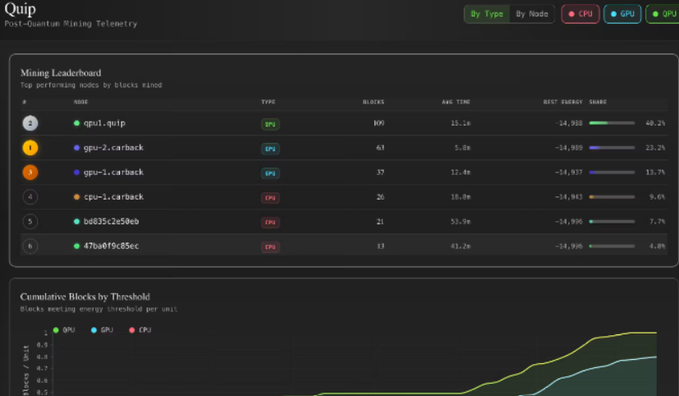
Task: Click the AVG TIME column header
Action: [456, 102]
